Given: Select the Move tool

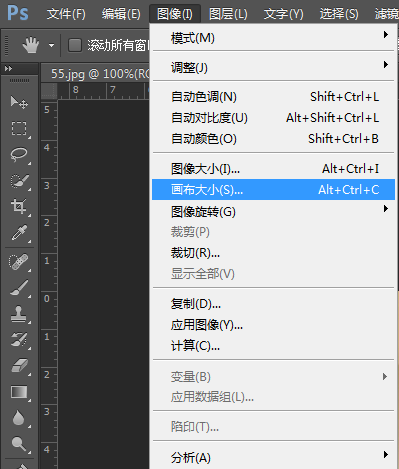Looking at the screenshot, I should [x=19, y=102].
